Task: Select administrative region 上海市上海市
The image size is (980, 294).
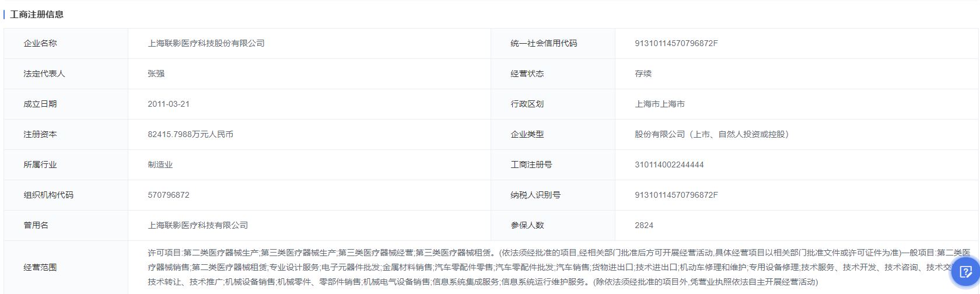Action: tap(660, 104)
